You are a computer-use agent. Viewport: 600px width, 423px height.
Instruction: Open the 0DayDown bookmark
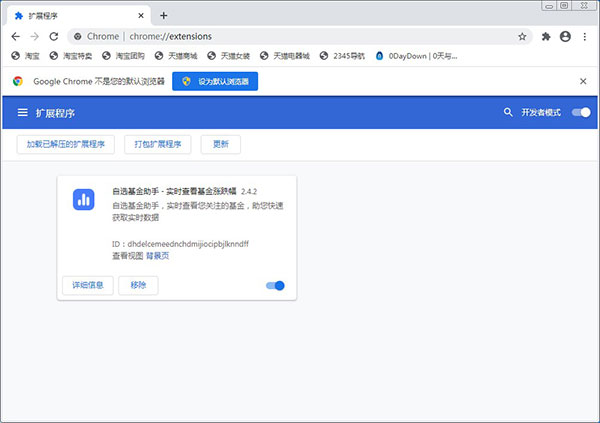(416, 56)
